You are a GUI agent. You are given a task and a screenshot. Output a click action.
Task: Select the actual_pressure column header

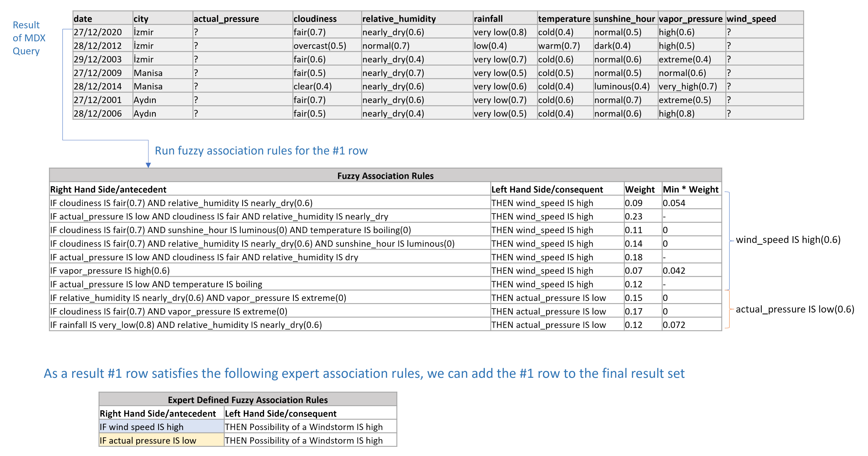226,18
